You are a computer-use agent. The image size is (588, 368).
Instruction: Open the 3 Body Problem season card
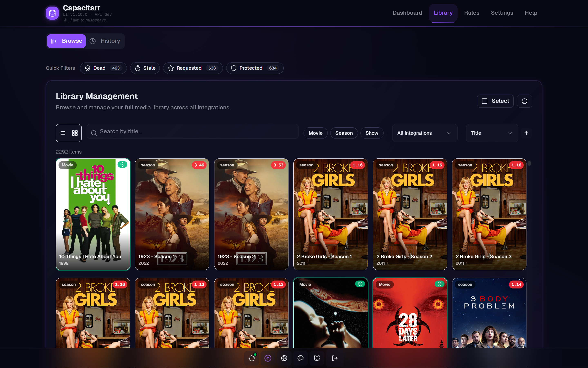coord(489,313)
